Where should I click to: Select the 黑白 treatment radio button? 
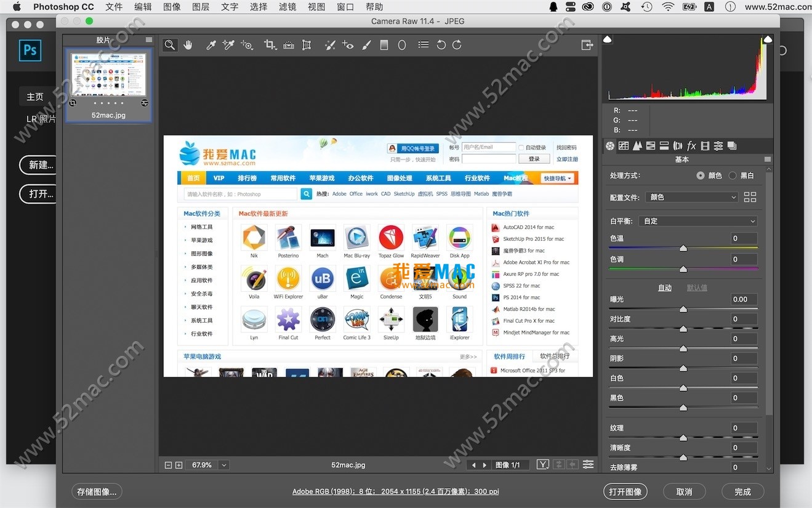(733, 175)
